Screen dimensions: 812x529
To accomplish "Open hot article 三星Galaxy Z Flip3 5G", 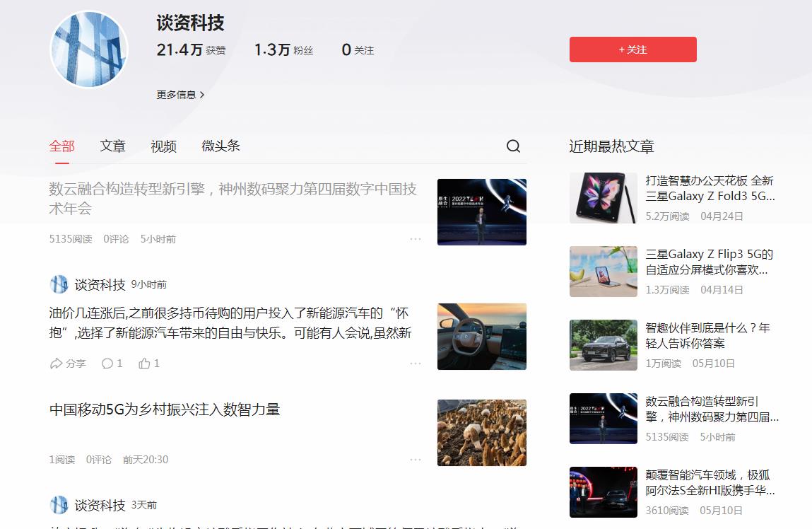I will [709, 262].
